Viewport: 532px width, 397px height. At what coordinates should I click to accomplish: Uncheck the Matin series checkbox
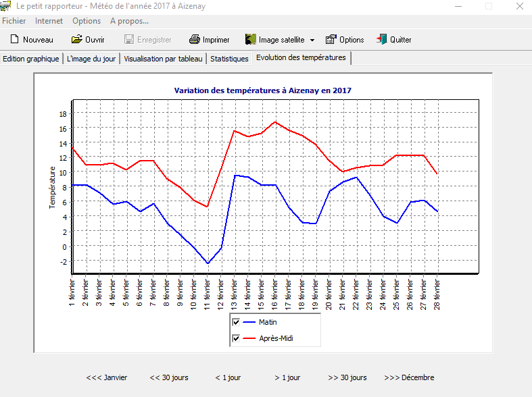(x=237, y=323)
